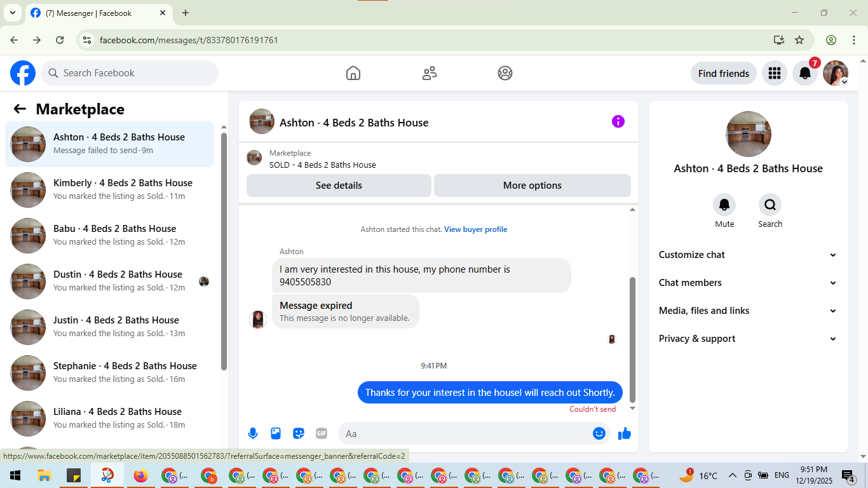Image resolution: width=868 pixels, height=488 pixels.
Task: Open the notifications bell with badge 7
Action: tap(805, 73)
